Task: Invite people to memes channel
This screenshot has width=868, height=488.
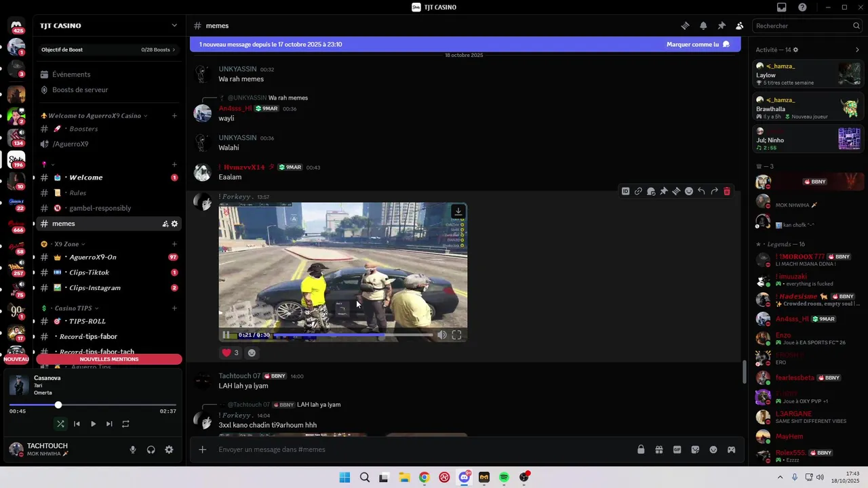Action: click(165, 224)
